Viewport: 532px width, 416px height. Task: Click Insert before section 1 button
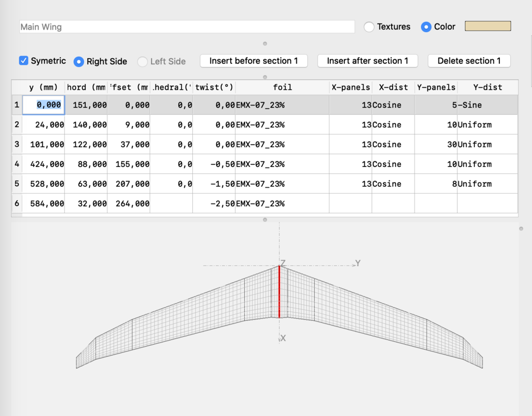[254, 61]
